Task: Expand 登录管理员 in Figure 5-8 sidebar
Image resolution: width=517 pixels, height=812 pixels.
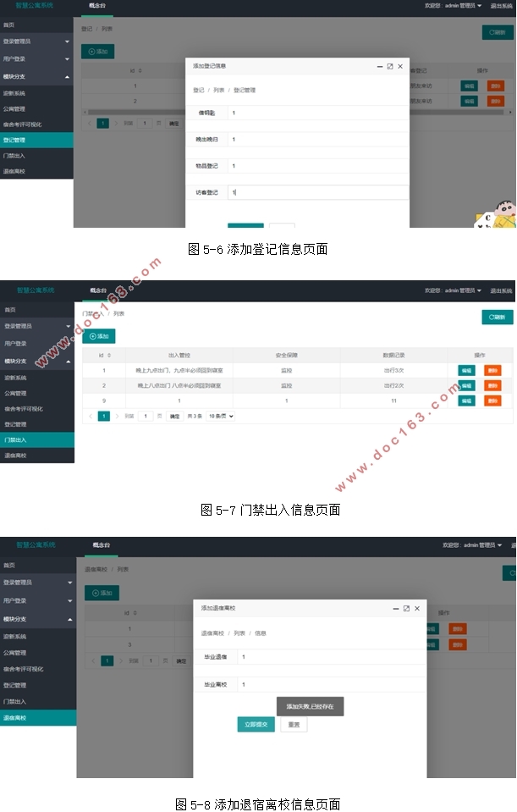Action: tap(38, 583)
